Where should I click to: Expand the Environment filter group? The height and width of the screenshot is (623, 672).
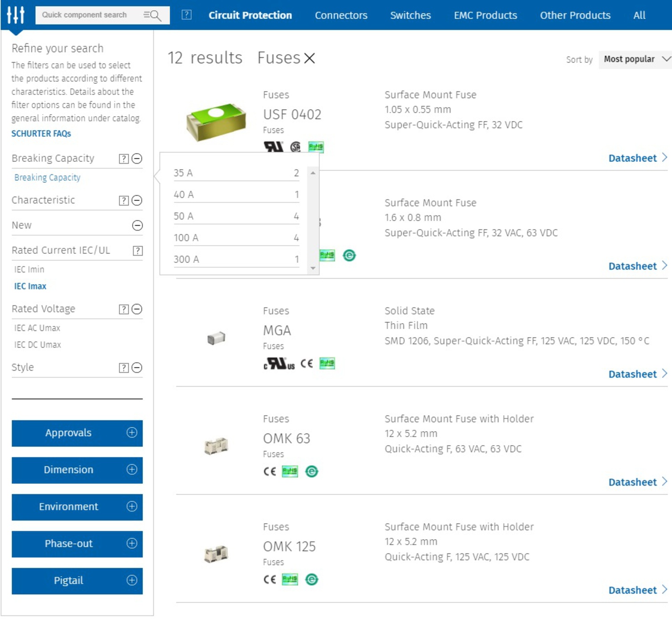pyautogui.click(x=77, y=507)
